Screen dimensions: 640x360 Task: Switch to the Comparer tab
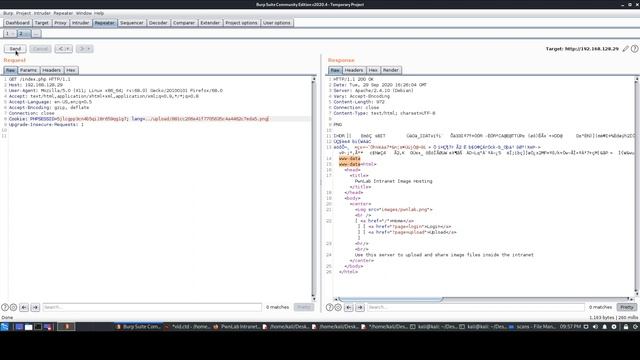point(184,23)
